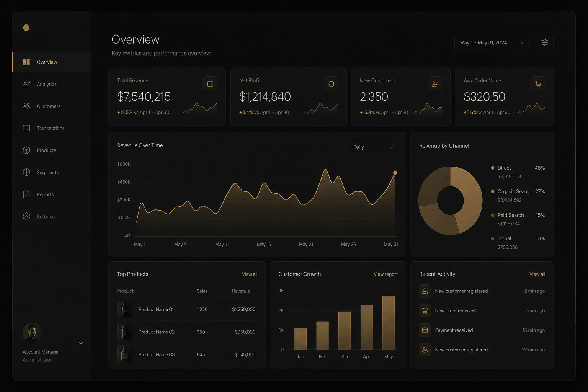Click the cart icon for New order received
Image resolution: width=588 pixels, height=392 pixels.
[x=425, y=310]
